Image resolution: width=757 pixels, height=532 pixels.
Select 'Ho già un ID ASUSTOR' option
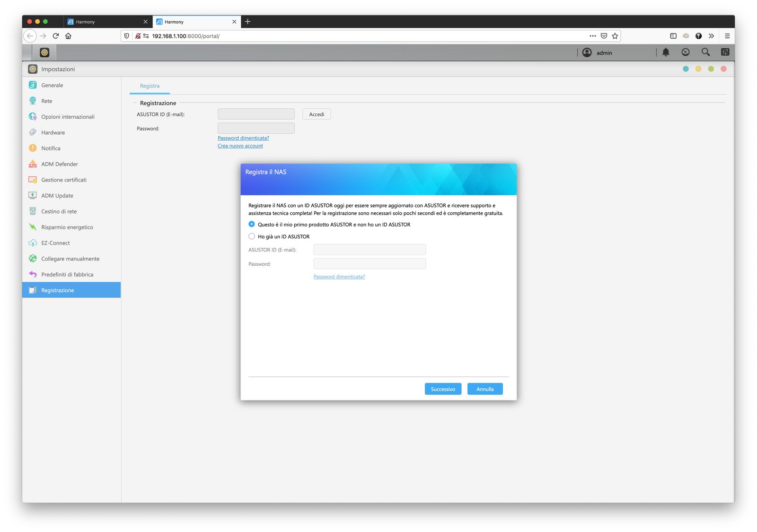tap(252, 236)
